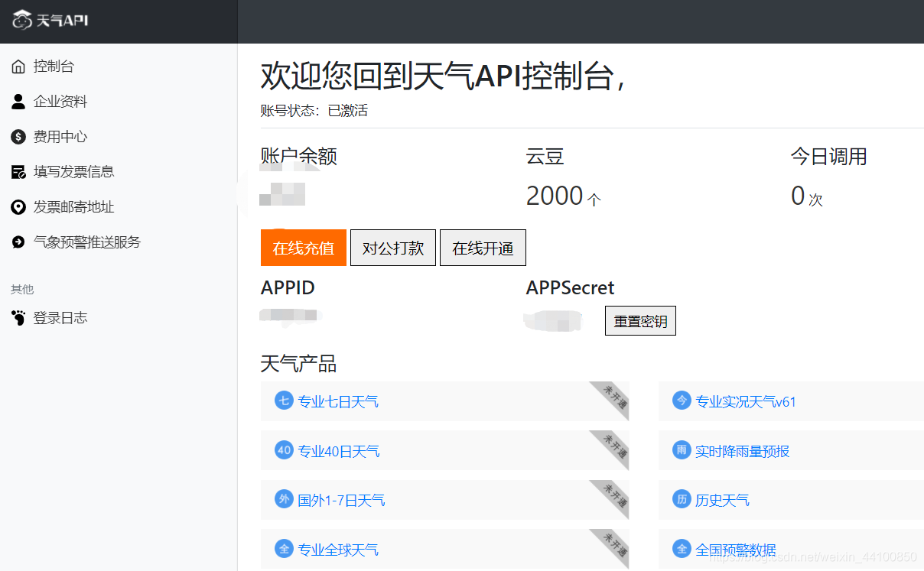Click the 企业资料 person icon
This screenshot has width=924, height=571.
point(18,101)
